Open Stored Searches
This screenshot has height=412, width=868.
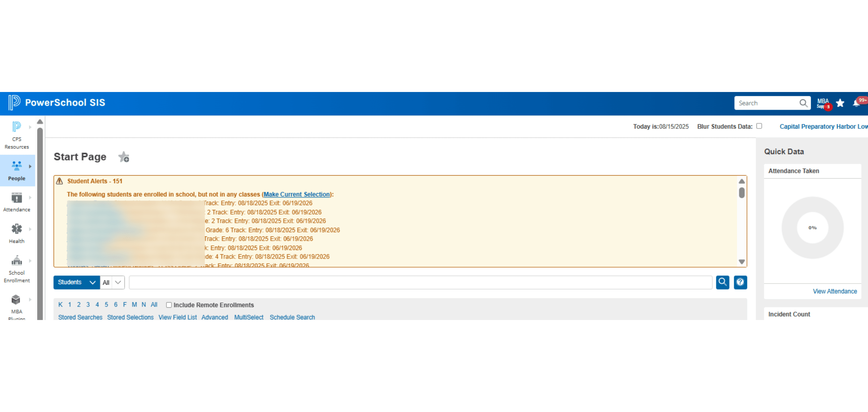(80, 317)
